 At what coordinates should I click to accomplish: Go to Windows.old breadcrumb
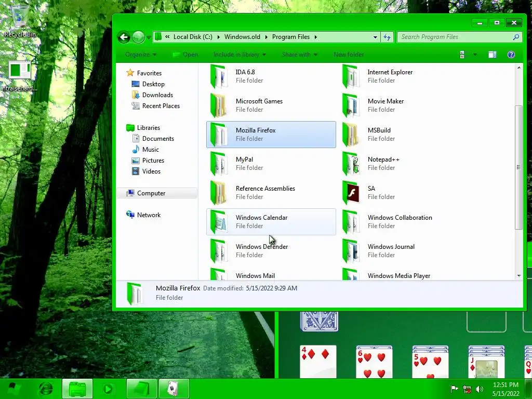(242, 37)
